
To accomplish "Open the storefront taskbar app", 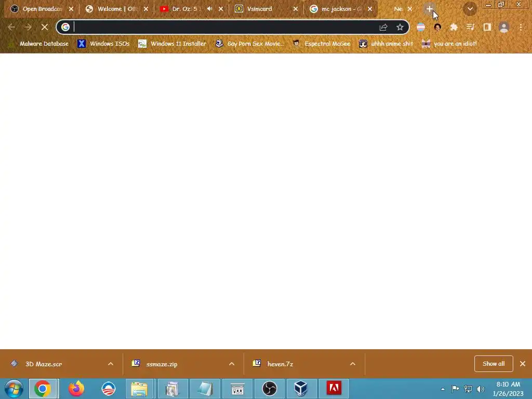I will (237, 389).
